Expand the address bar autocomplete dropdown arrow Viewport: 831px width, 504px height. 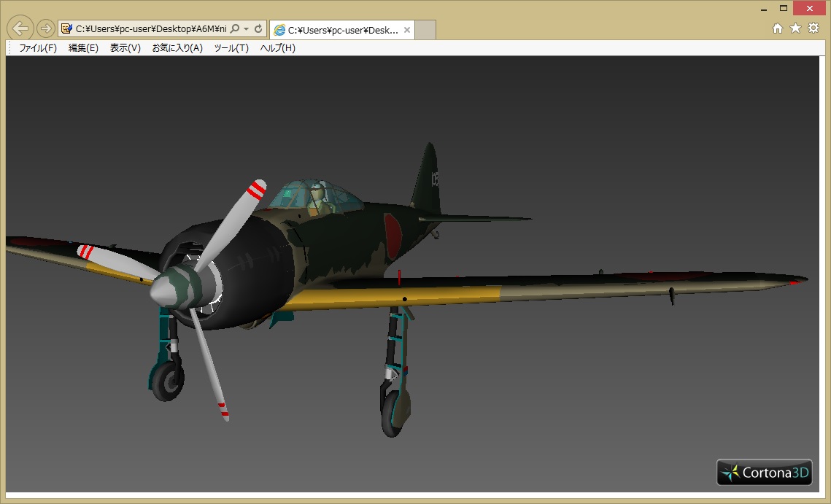pos(247,29)
